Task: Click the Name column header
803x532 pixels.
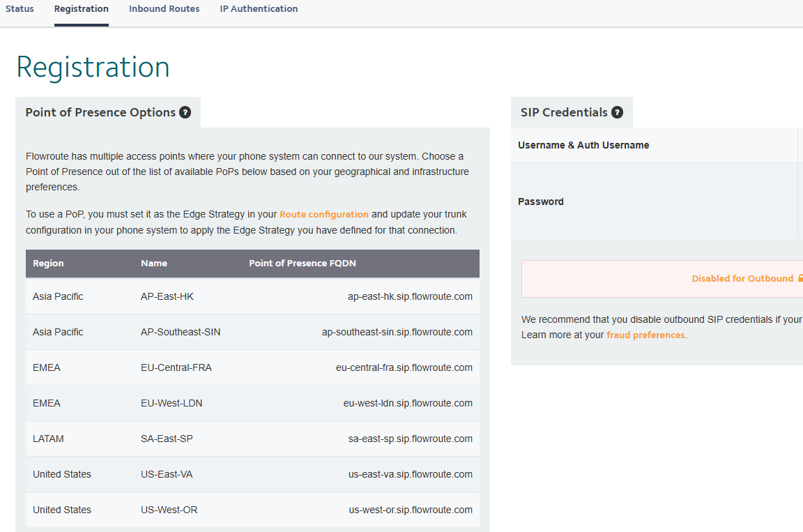Action: (x=154, y=264)
